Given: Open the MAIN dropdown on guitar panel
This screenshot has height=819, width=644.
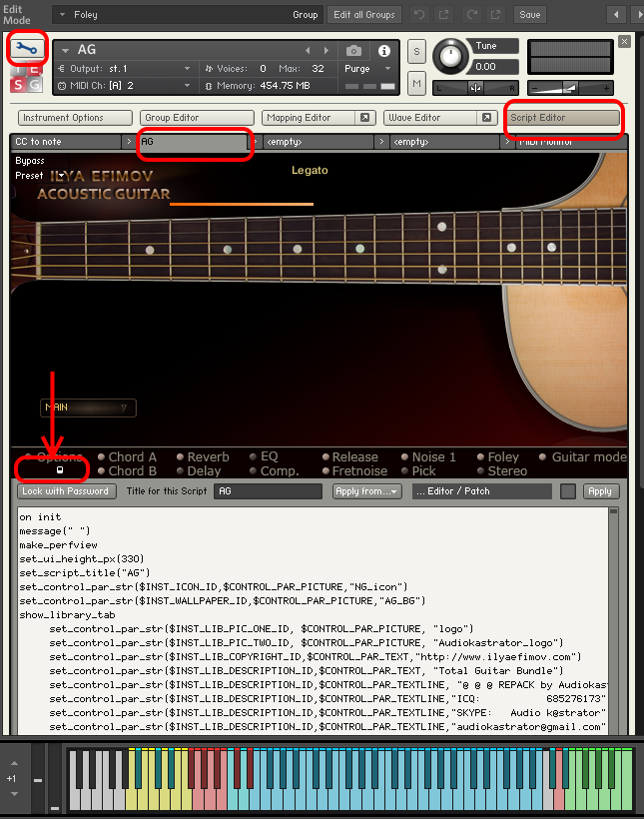Looking at the screenshot, I should pyautogui.click(x=88, y=408).
